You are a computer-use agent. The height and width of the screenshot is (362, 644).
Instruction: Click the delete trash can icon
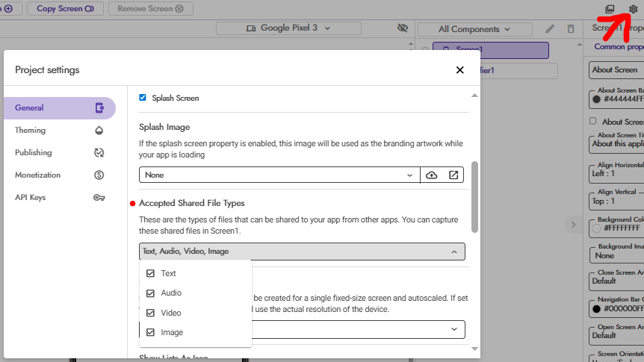point(571,29)
